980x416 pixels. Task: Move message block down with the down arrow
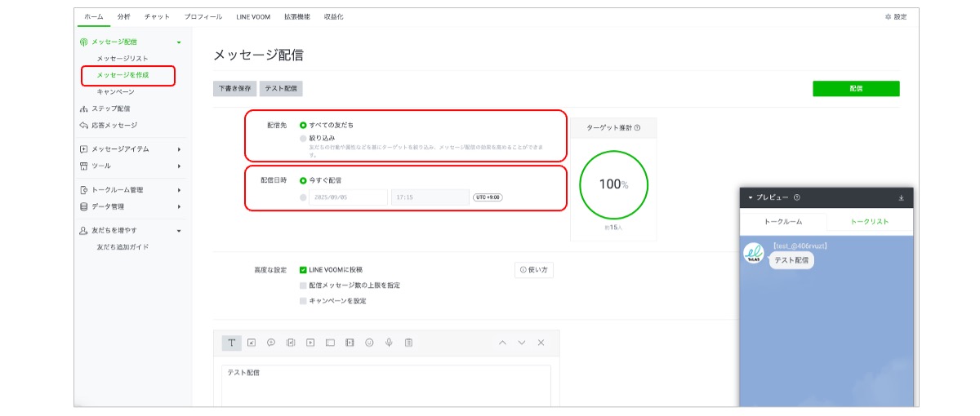point(522,343)
